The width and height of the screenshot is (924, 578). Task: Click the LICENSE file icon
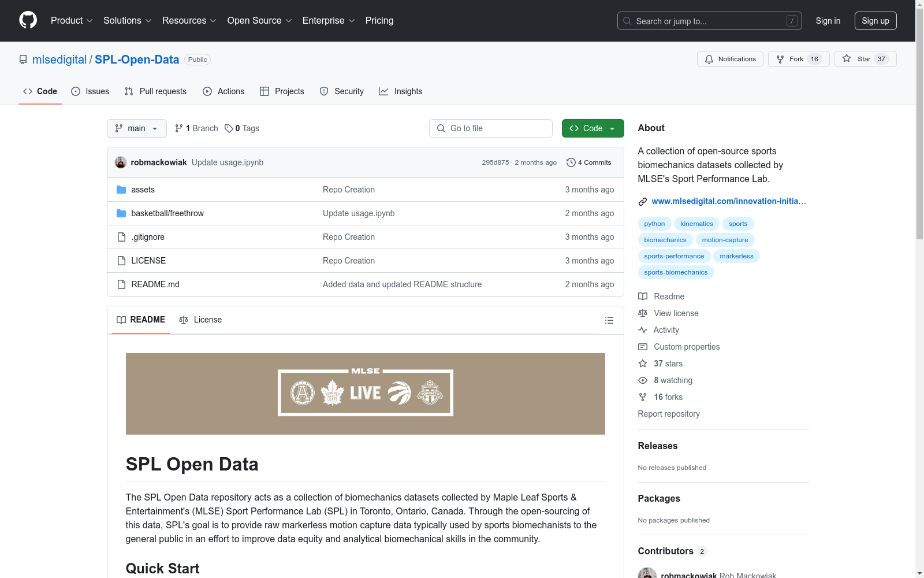coord(121,261)
